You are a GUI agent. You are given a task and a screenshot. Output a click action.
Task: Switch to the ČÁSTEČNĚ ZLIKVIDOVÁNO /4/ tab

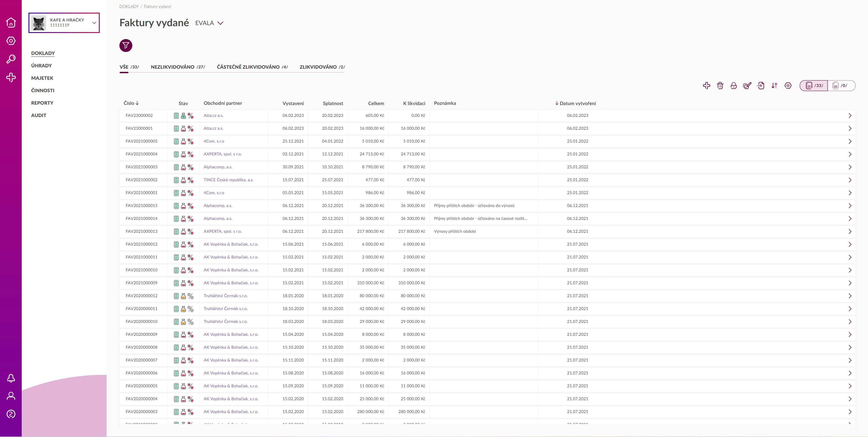pos(252,67)
